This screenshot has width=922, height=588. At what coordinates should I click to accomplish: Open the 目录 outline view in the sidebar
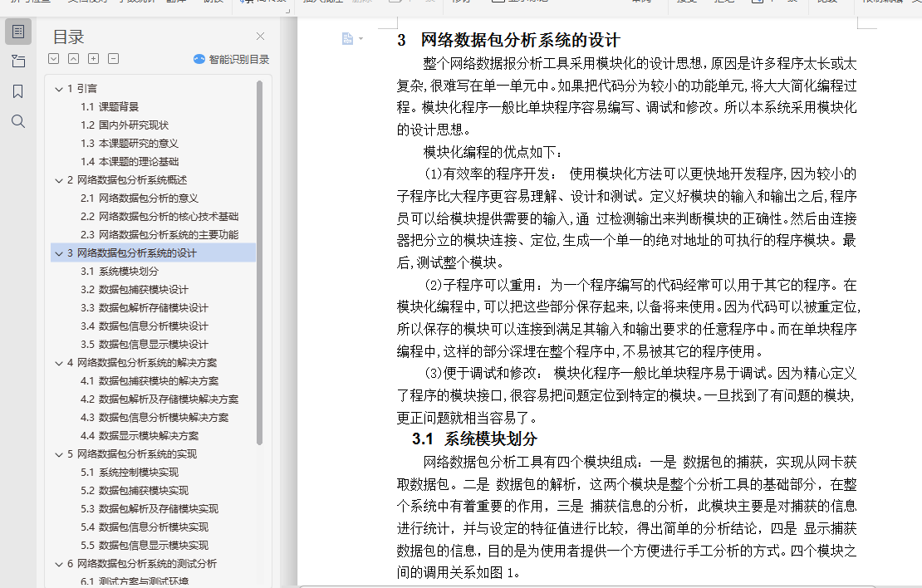pos(18,32)
